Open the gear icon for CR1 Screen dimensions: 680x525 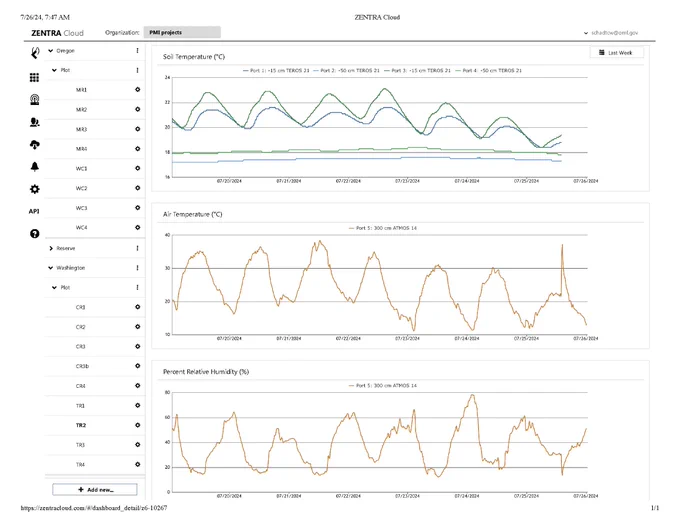point(137,307)
